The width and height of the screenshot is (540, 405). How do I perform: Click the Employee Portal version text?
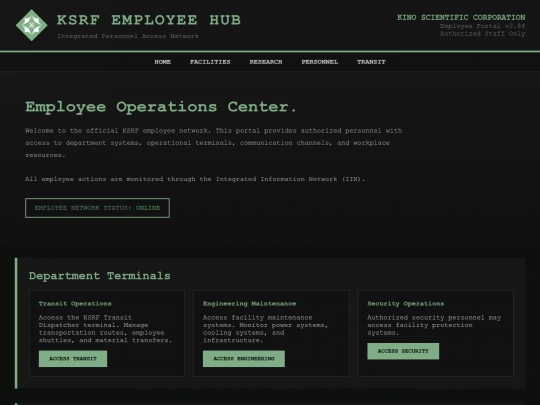point(482,26)
